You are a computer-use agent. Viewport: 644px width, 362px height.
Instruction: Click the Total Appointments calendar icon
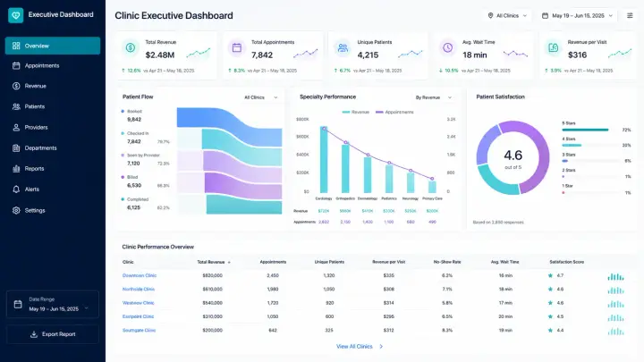pyautogui.click(x=236, y=48)
